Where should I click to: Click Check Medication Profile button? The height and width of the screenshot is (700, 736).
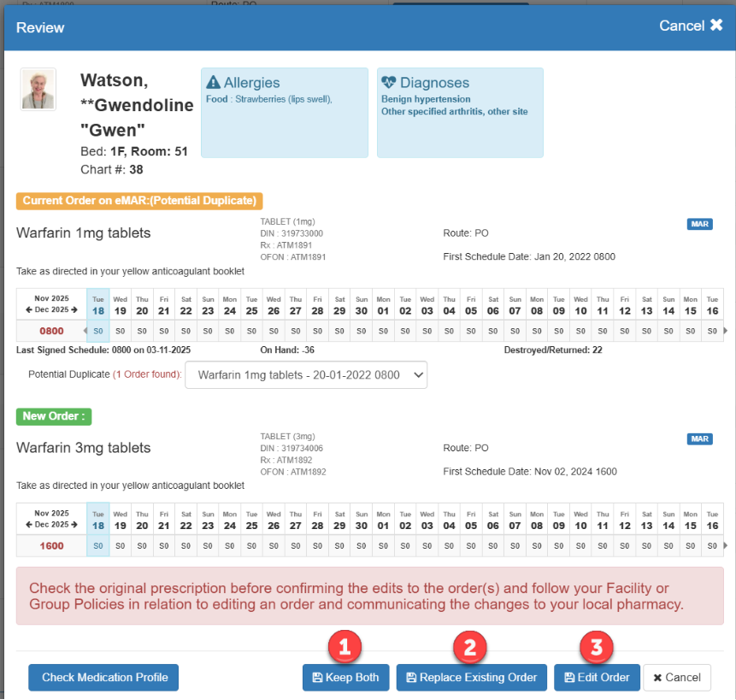[103, 678]
